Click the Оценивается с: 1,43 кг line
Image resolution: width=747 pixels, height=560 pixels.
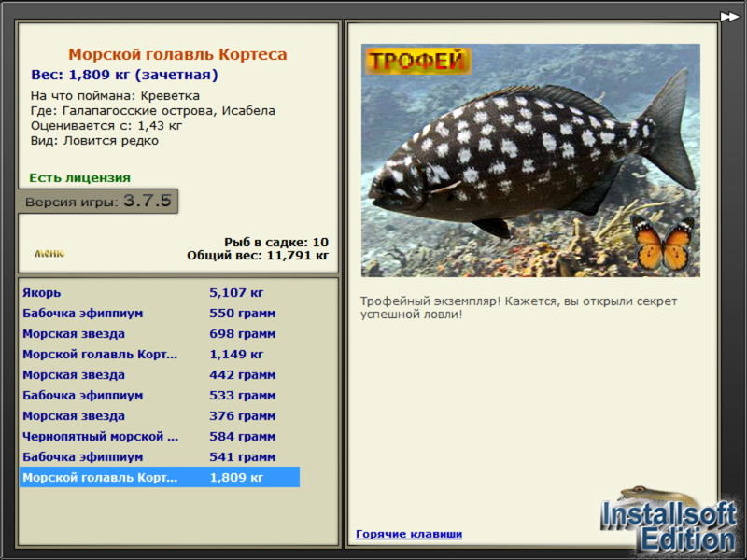pyautogui.click(x=106, y=126)
